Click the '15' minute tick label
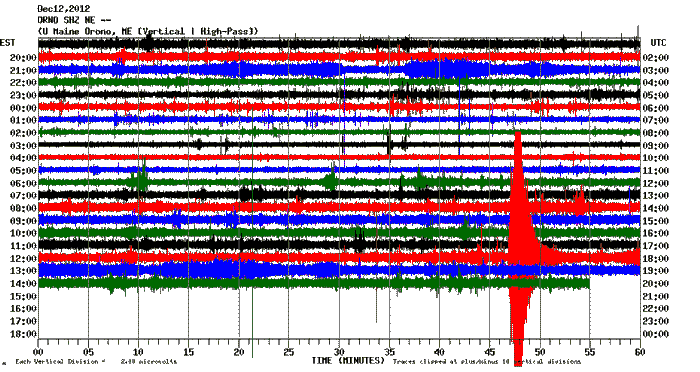 tap(188, 352)
